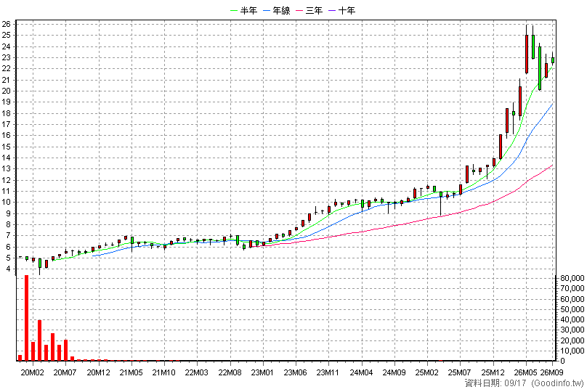This screenshot has height=392, width=587.
Task: Click the 21M05 date label
Action: [x=131, y=372]
